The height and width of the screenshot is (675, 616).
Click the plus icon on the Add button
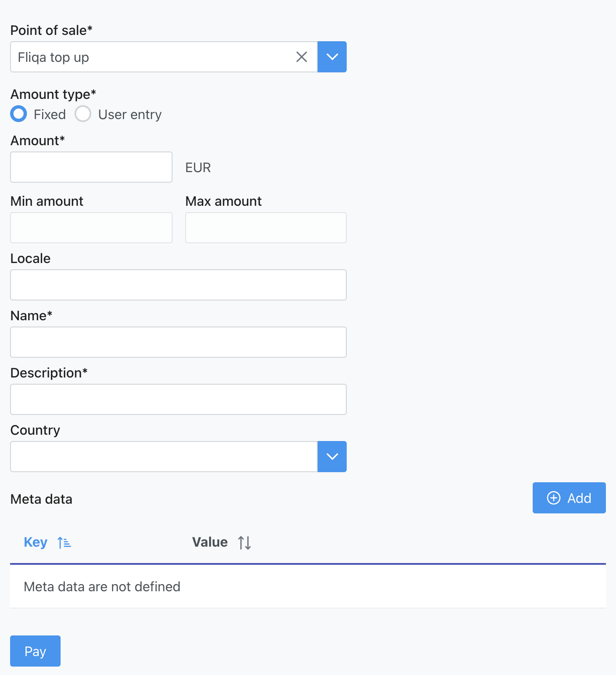pos(554,498)
